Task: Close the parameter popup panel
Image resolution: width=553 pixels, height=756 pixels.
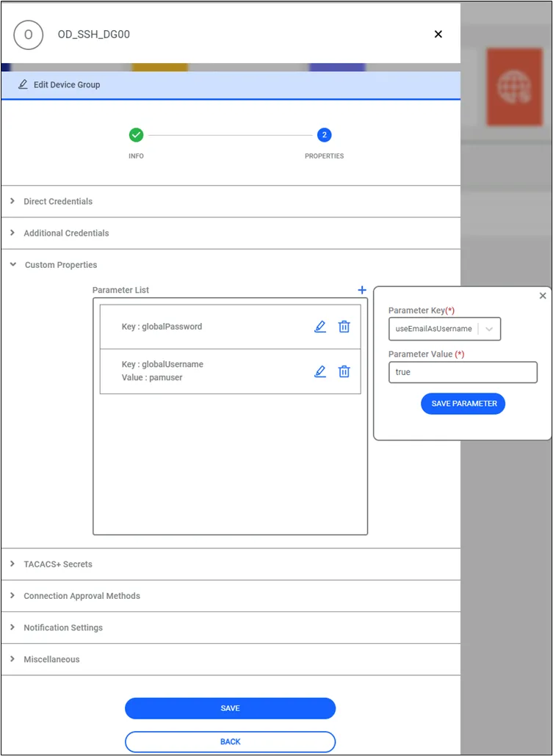Action: (x=543, y=296)
